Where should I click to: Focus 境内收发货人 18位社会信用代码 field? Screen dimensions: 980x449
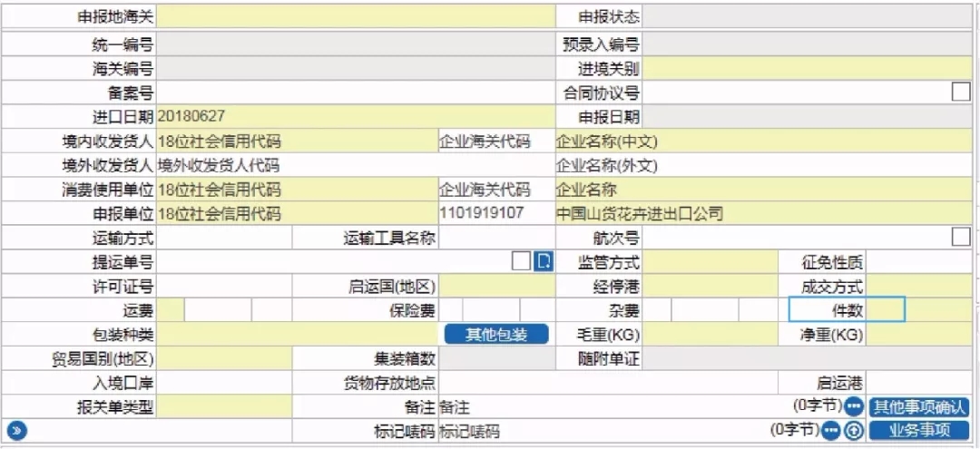297,142
